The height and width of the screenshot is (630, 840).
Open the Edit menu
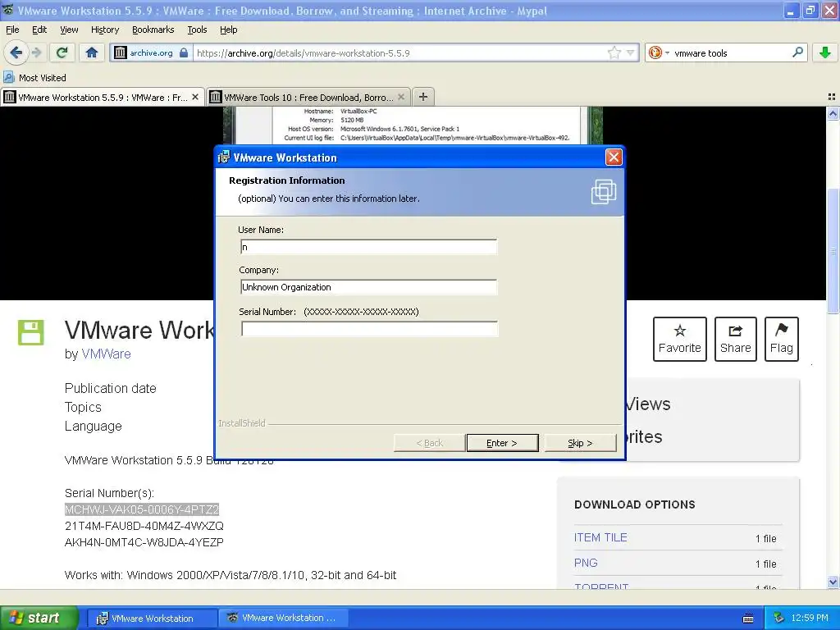[39, 30]
